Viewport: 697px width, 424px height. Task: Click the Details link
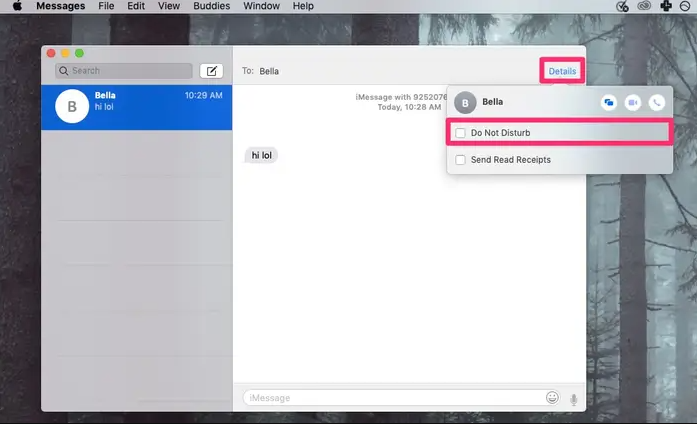pyautogui.click(x=562, y=71)
